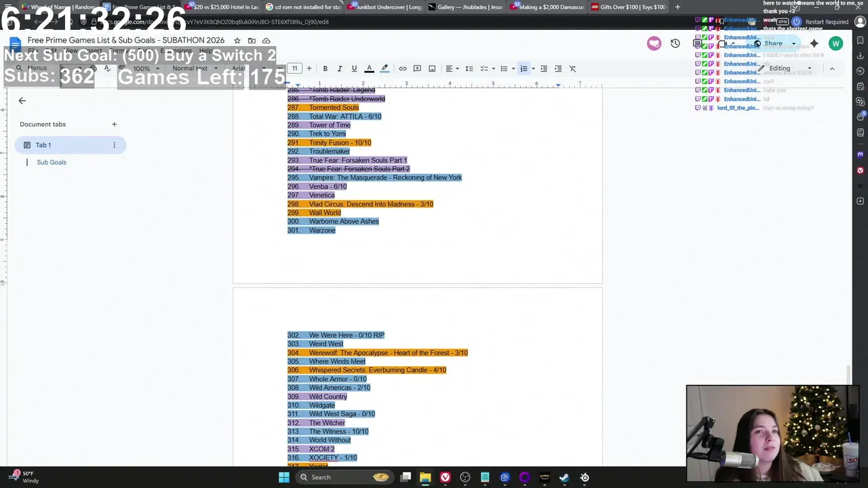868x488 pixels.
Task: Open the Windows Start menu
Action: click(284, 477)
